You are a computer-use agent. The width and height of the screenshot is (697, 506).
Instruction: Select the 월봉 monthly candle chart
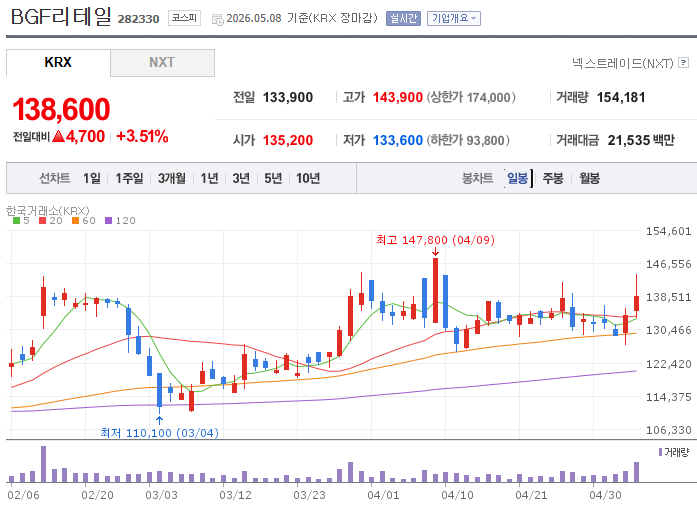coord(589,178)
